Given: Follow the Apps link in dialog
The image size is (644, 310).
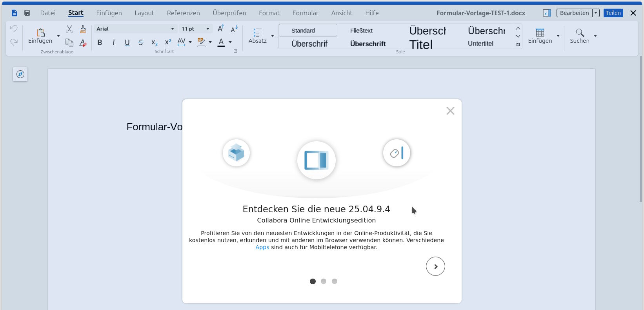Looking at the screenshot, I should pos(262,247).
